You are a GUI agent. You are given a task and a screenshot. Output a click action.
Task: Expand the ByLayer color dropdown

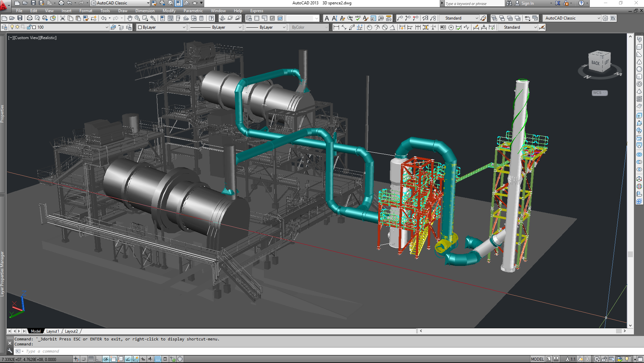click(x=184, y=27)
